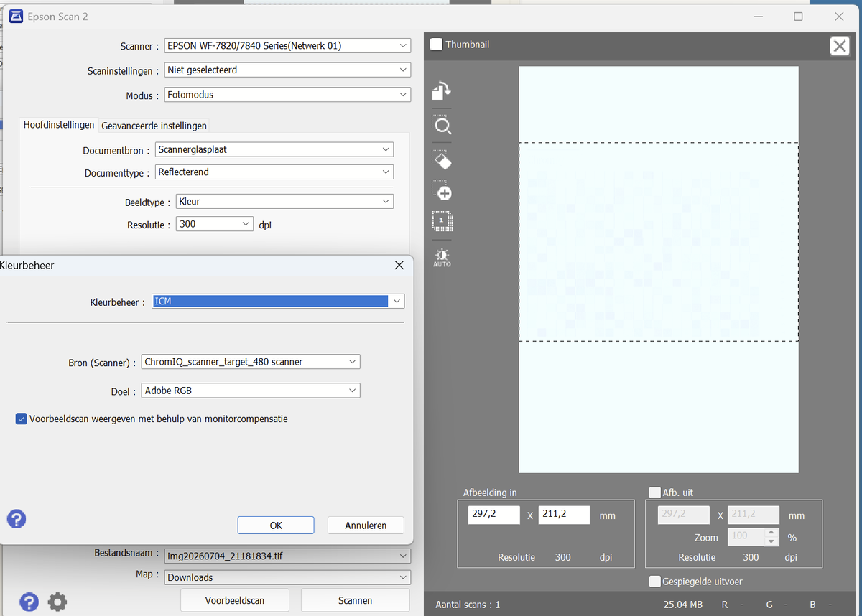Screen dimensions: 862x616
Task: Click the delete marquee eraser icon
Action: (442, 159)
